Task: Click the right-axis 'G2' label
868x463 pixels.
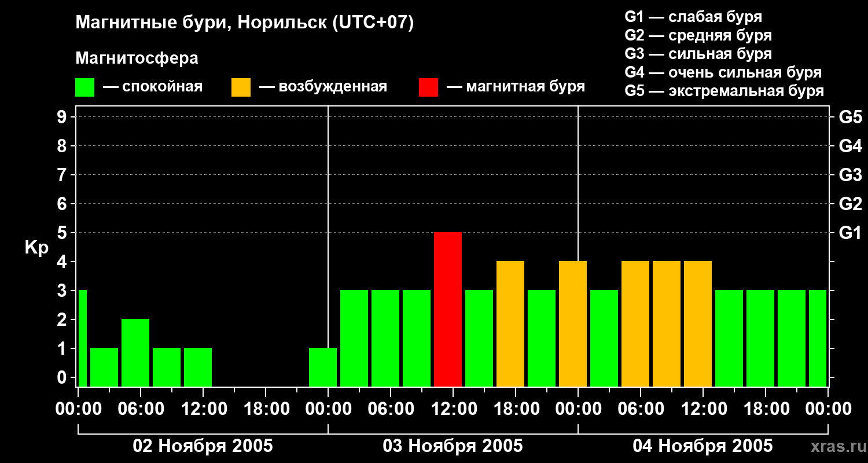Action: click(851, 204)
